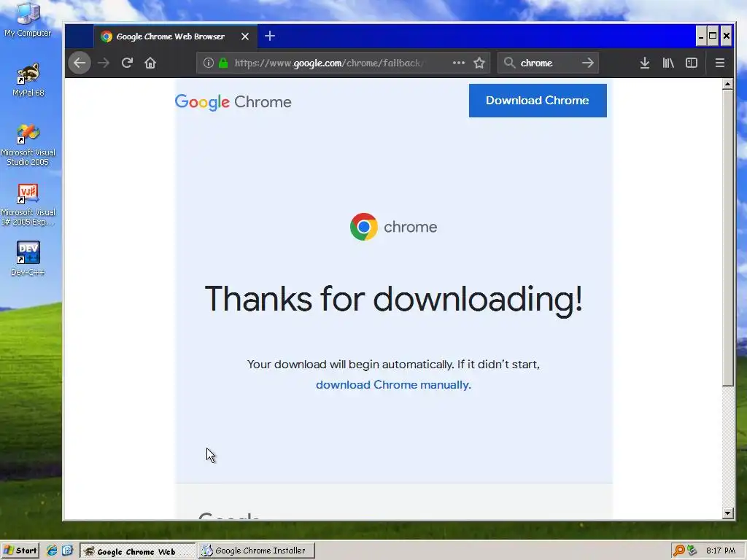
Task: Click the search magnifier icon
Action: 509,63
